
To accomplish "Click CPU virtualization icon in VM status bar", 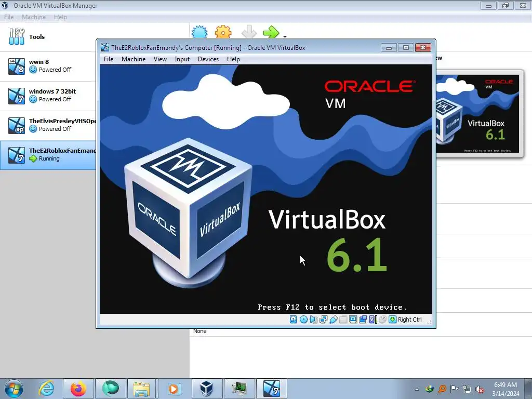I will click(x=373, y=320).
